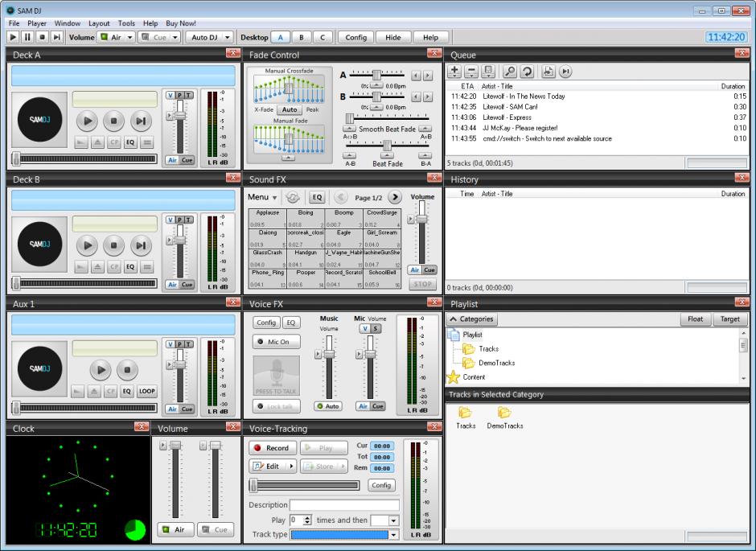Open the Layout menu
This screenshot has width=756, height=551.
click(x=99, y=23)
